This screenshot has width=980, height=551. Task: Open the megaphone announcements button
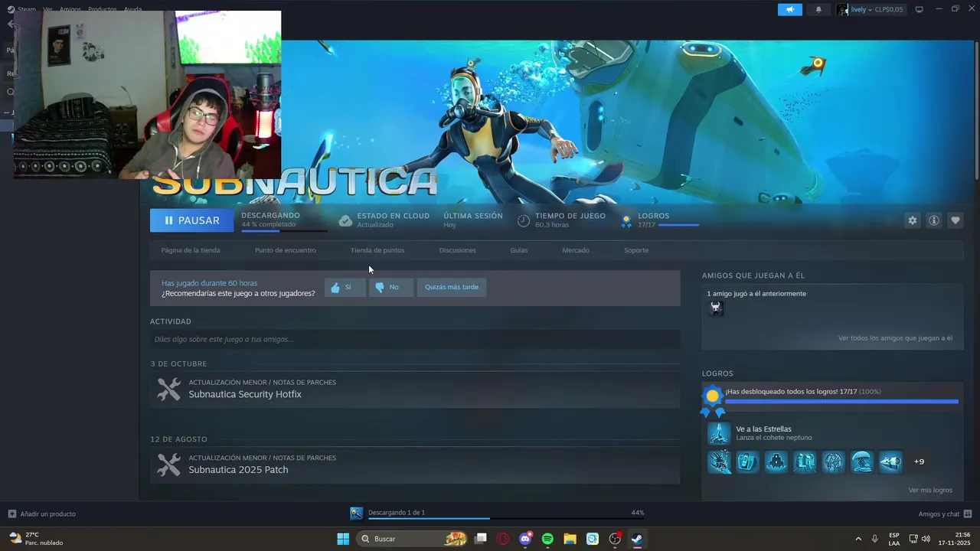(x=789, y=9)
